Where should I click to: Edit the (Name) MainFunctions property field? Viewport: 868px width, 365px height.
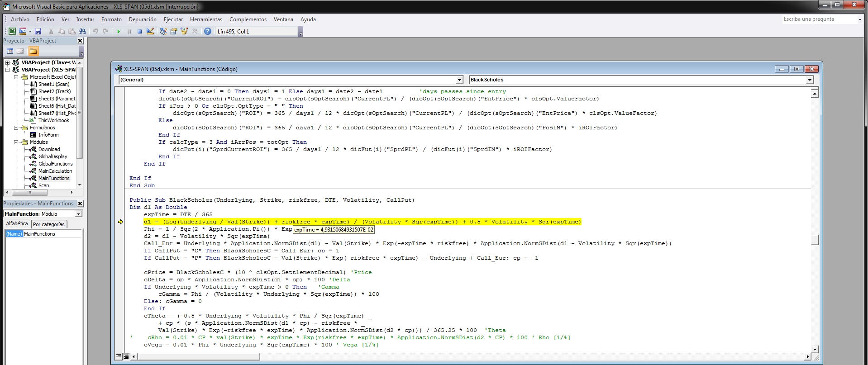tap(52, 234)
